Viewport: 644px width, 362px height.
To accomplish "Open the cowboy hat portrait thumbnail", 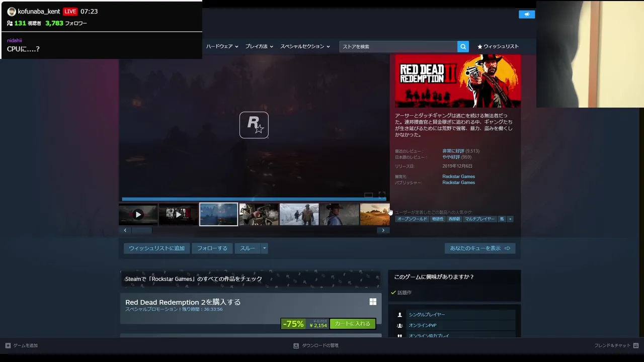I will click(339, 214).
